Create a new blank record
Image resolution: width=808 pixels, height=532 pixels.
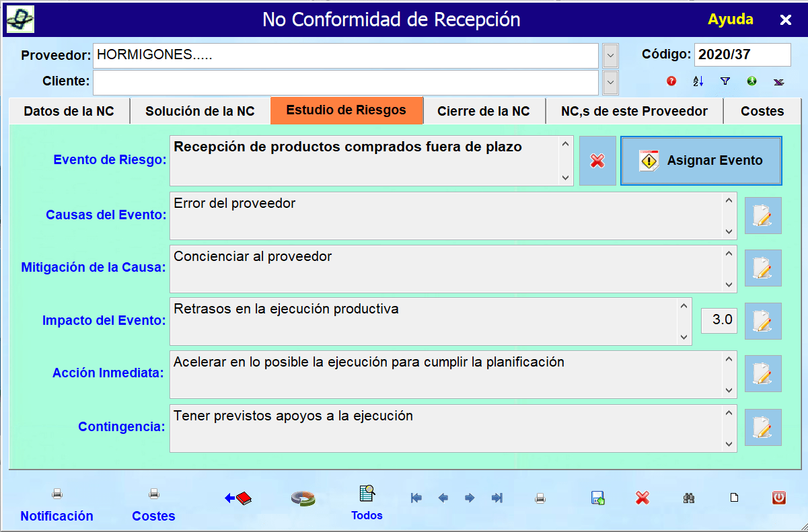tap(735, 498)
